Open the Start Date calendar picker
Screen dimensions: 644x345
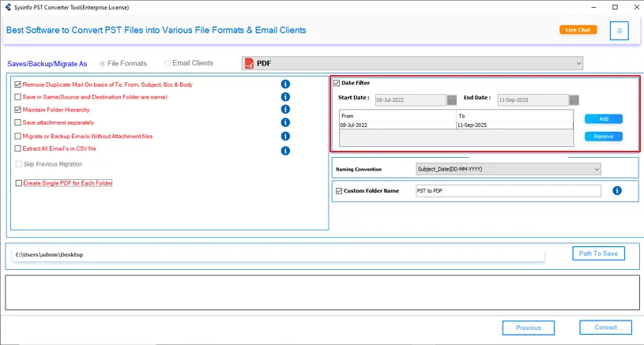(x=452, y=100)
